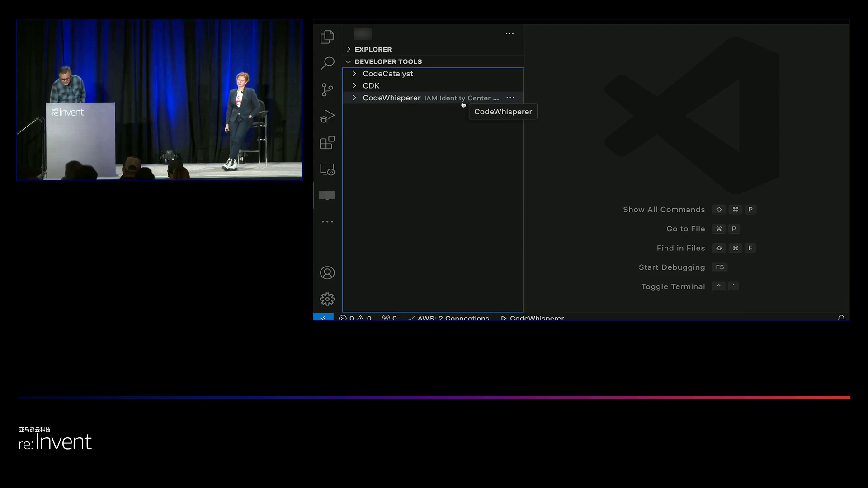Screen dimensions: 868x488
Task: Click the remote window status icon
Action: tap(323, 318)
